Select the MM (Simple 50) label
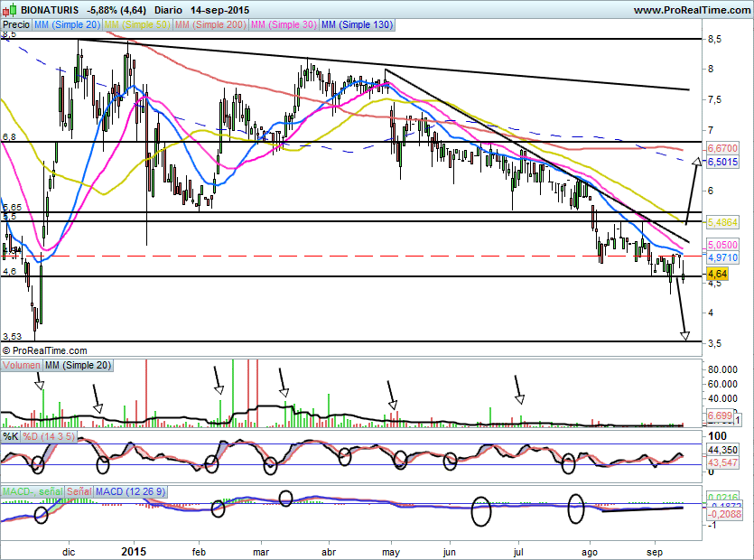Screen dimensions: 754x560 pyautogui.click(x=137, y=24)
